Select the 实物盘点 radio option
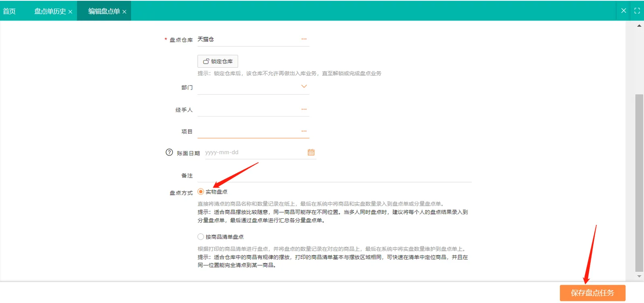The width and height of the screenshot is (644, 303). [x=200, y=192]
